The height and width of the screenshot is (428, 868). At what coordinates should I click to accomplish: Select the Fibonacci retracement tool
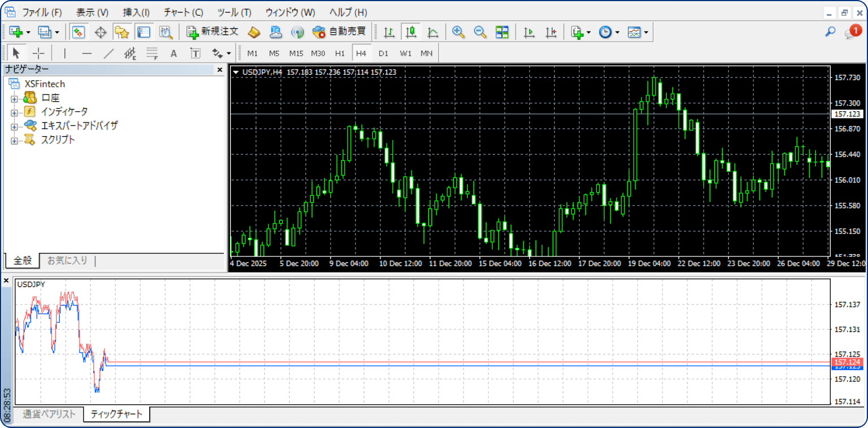151,53
